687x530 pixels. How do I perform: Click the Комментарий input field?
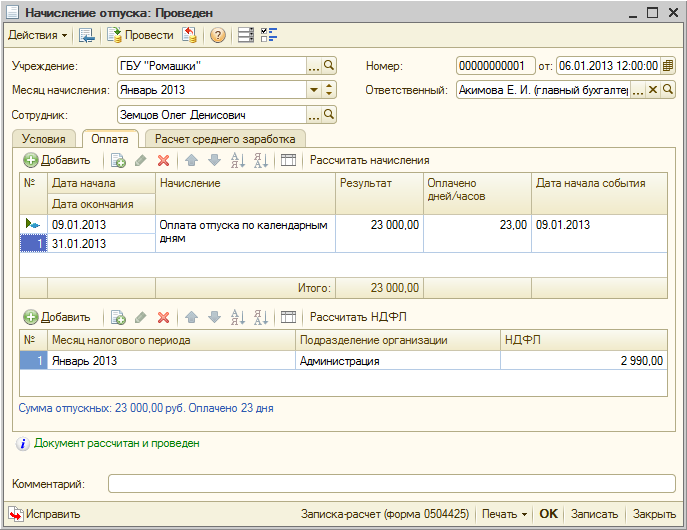tap(391, 484)
